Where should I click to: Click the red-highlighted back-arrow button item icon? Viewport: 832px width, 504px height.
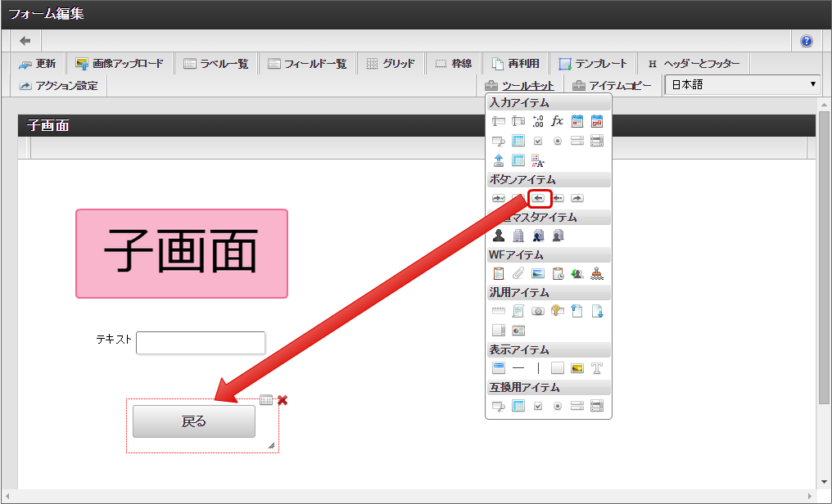pos(539,198)
